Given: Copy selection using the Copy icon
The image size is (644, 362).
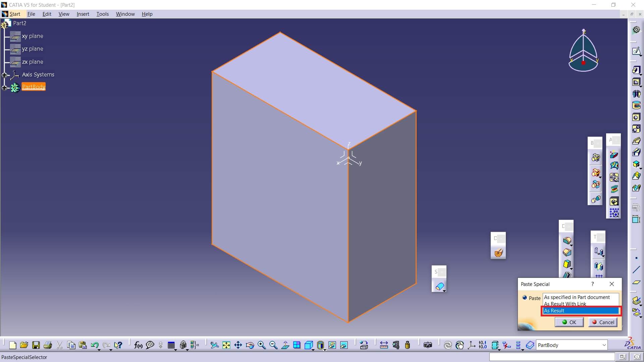Looking at the screenshot, I should pos(71,345).
